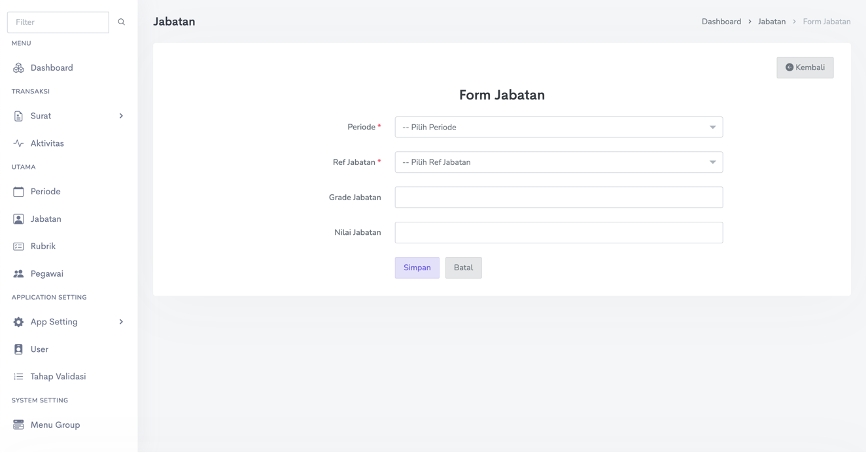Click the search magnifier icon
Screen dimensions: 866x454
[x=122, y=21]
